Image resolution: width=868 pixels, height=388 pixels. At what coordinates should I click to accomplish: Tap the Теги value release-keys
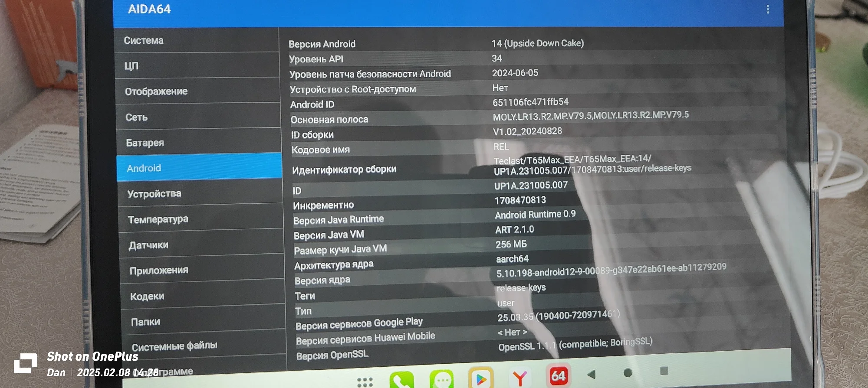[x=521, y=288]
